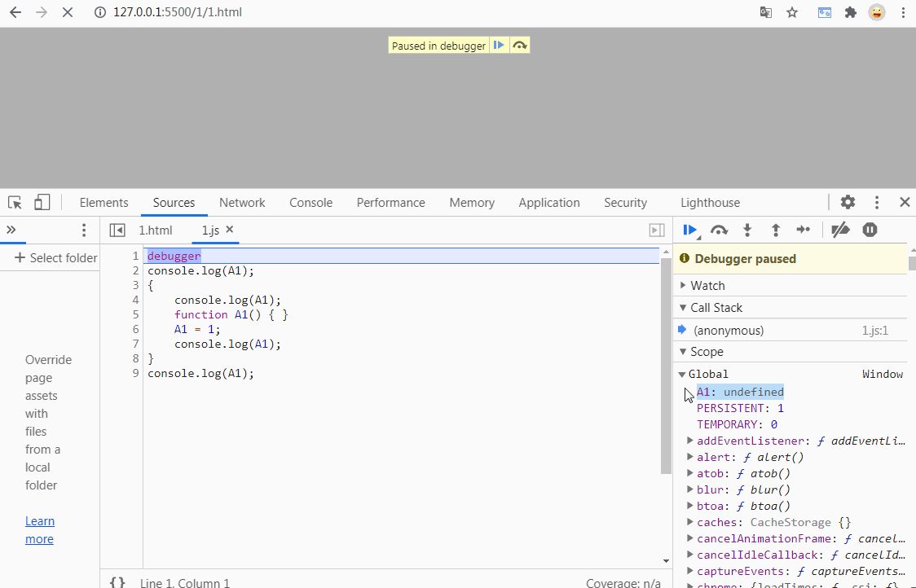916x588 pixels.
Task: Click the URL in the address bar
Action: click(177, 12)
